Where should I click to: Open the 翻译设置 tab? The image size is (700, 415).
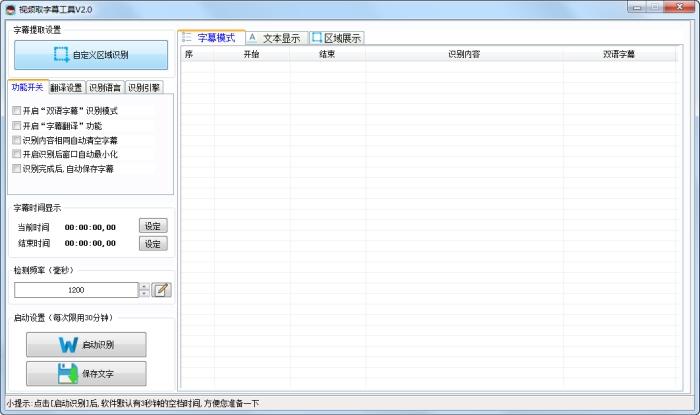(66, 87)
